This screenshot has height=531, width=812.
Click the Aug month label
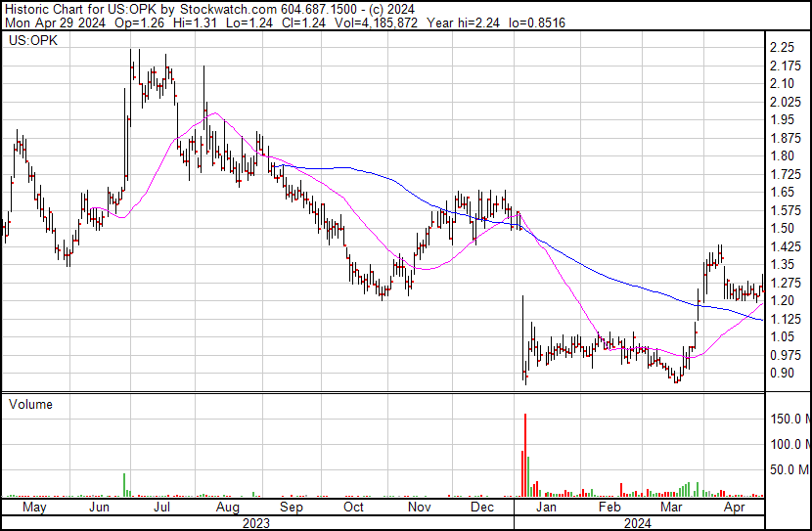(228, 508)
